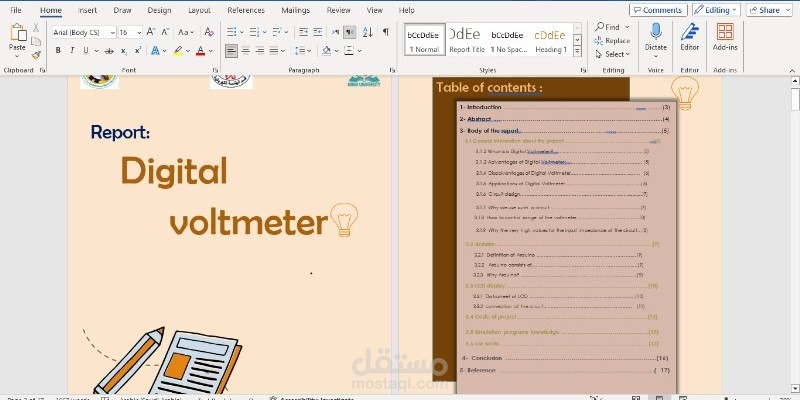Apply strikethrough formatting

tap(109, 51)
